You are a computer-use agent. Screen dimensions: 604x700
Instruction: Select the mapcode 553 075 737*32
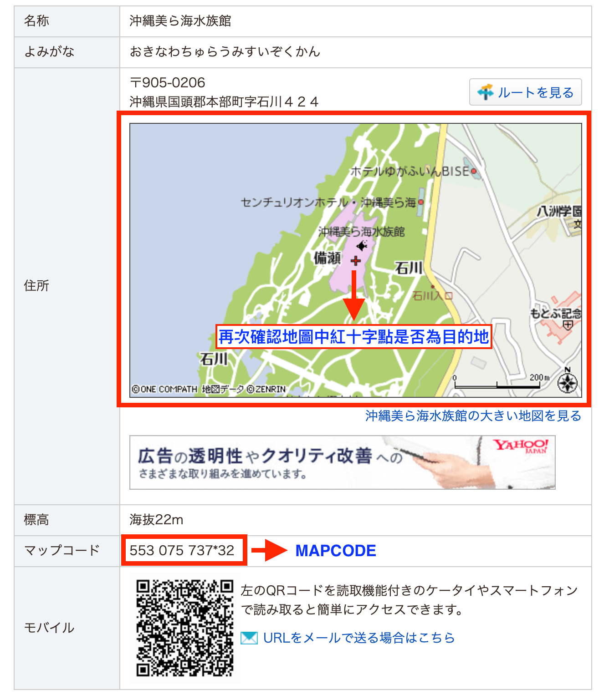pos(182,550)
